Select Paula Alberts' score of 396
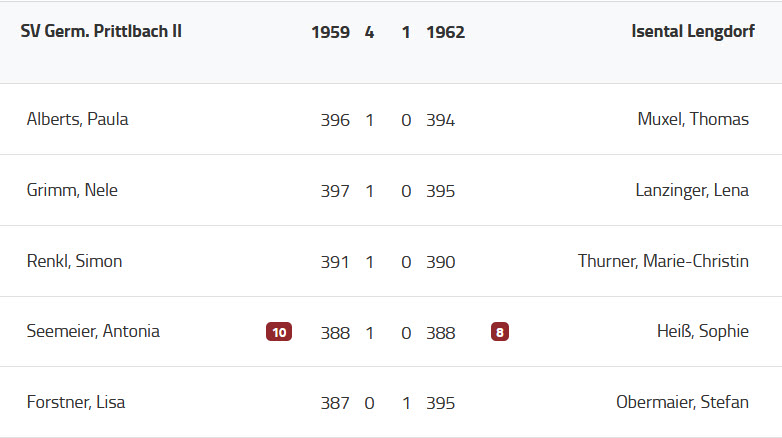 335,120
